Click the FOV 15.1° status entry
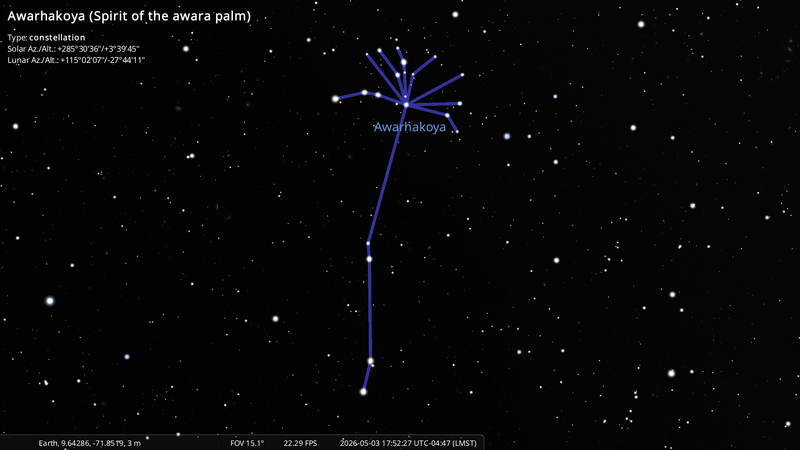The image size is (800, 450). click(247, 443)
